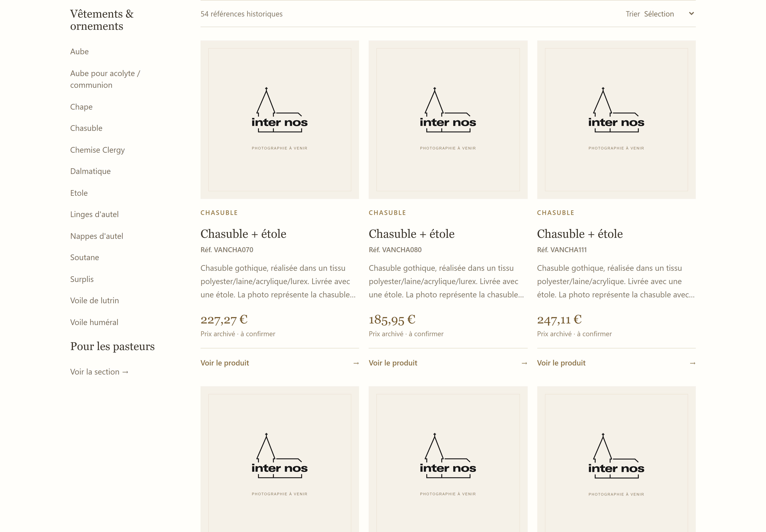Click Chasuble + étole title for VANCHA111
The width and height of the screenshot is (766, 532).
tap(580, 234)
